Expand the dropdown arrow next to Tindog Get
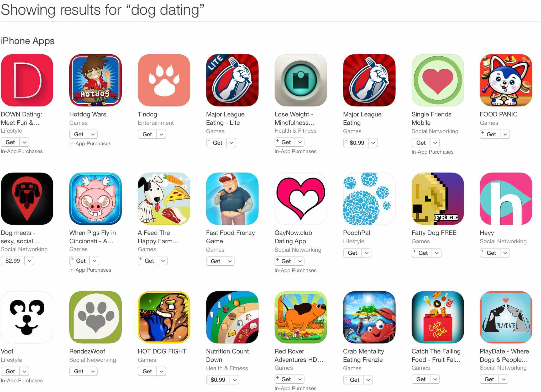 [x=161, y=134]
